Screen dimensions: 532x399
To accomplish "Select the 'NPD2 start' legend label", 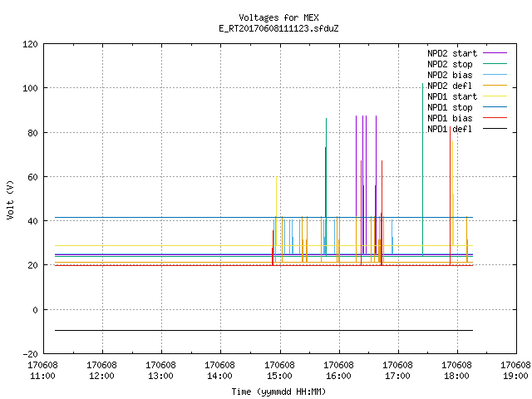I will tap(452, 53).
